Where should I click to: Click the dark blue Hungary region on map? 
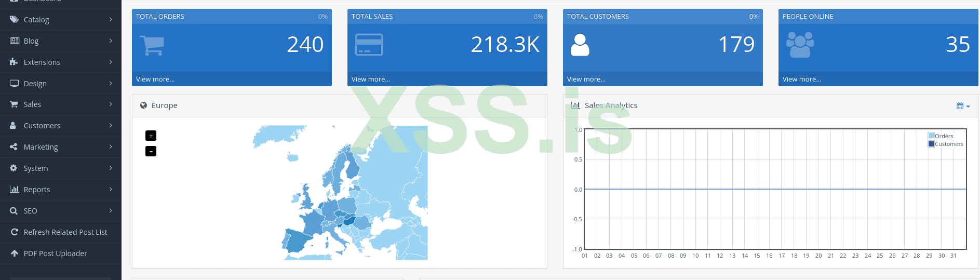point(349,220)
